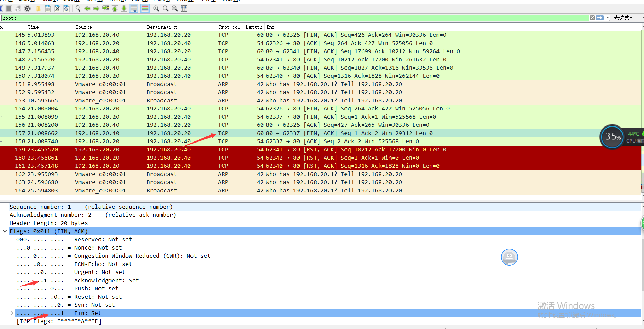
Task: Sort by the Source column header
Action: click(x=109, y=27)
